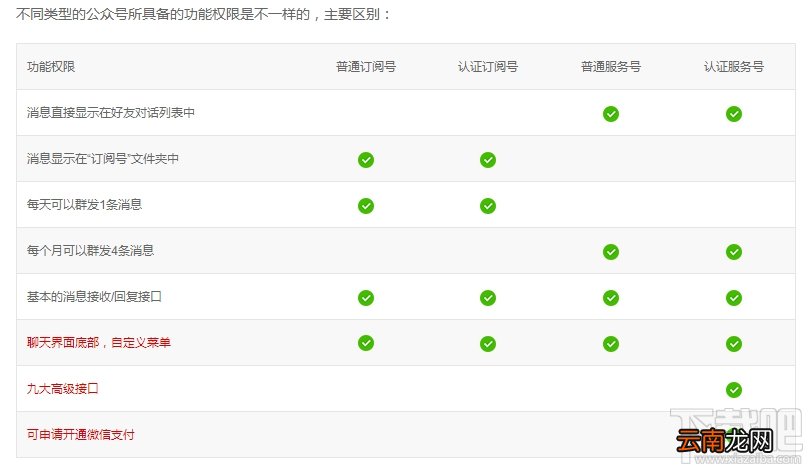The image size is (810, 469).
Task: Select the 普通订阅号 column header
Action: (x=366, y=67)
